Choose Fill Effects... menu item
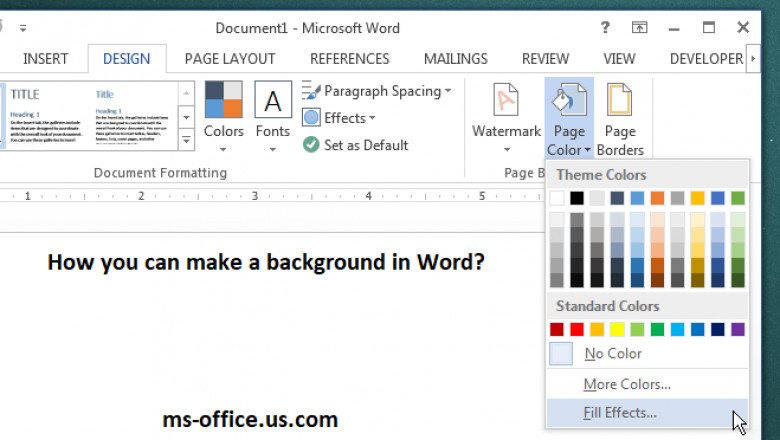 point(647,413)
